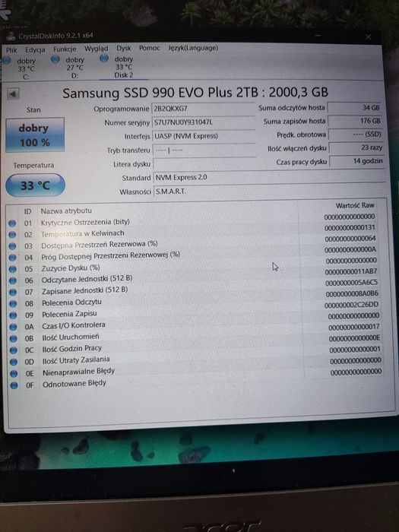The height and width of the screenshot is (532, 399).
Task: Click the Wartość Raw column header
Action: click(x=355, y=205)
